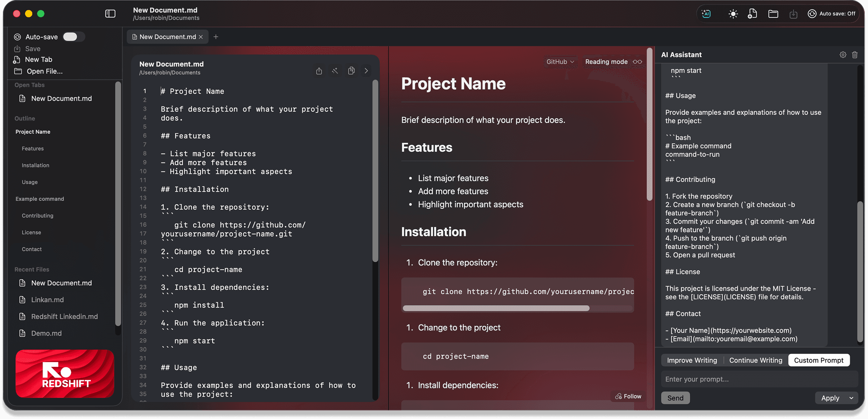
Task: Clear AI chat using the trash icon
Action: 855,55
